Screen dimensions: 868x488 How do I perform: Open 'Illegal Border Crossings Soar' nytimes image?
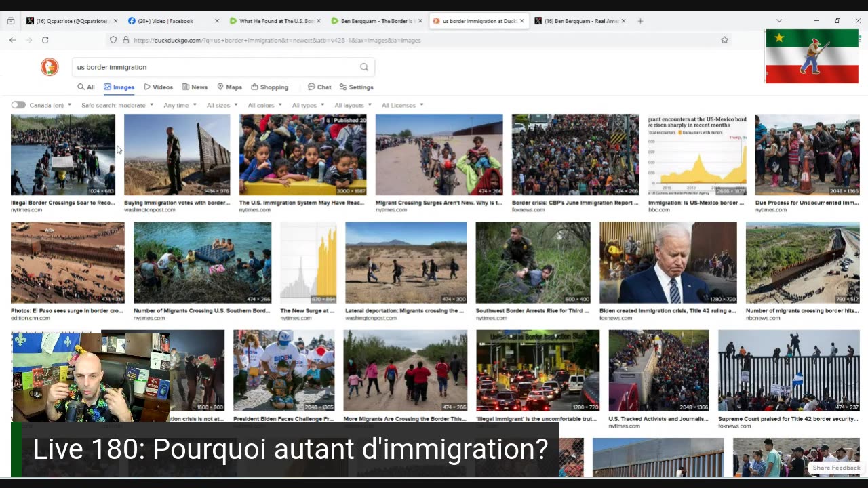pyautogui.click(x=63, y=155)
